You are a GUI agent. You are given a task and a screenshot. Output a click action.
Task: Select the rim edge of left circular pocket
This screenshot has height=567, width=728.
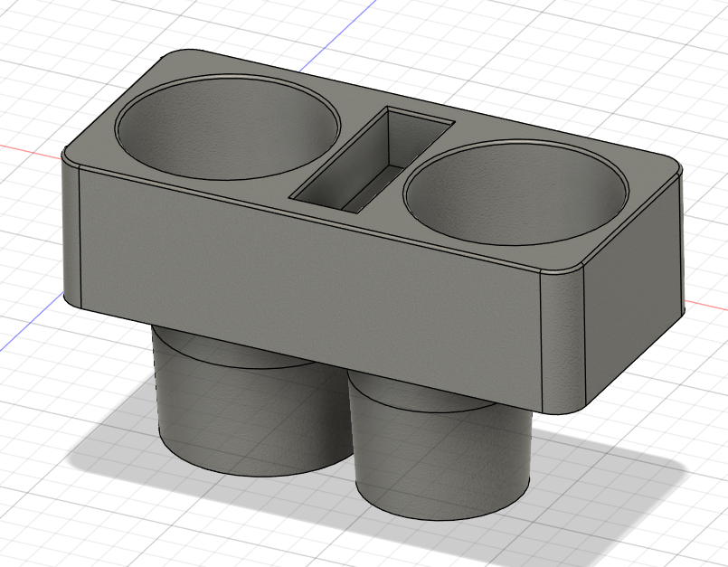coord(228,127)
